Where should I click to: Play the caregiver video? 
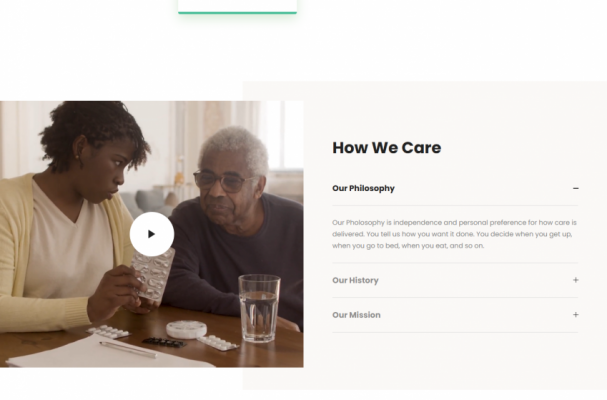151,234
